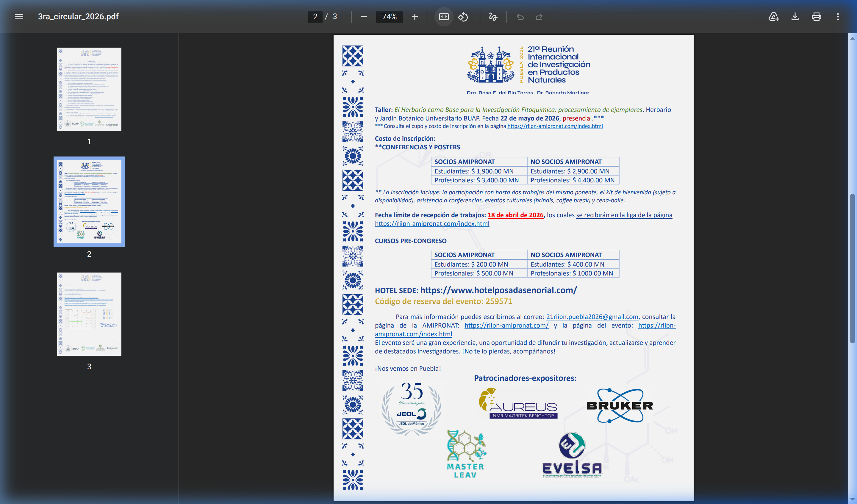Click the 74% zoom level field
Image resolution: width=857 pixels, height=504 pixels.
[389, 17]
